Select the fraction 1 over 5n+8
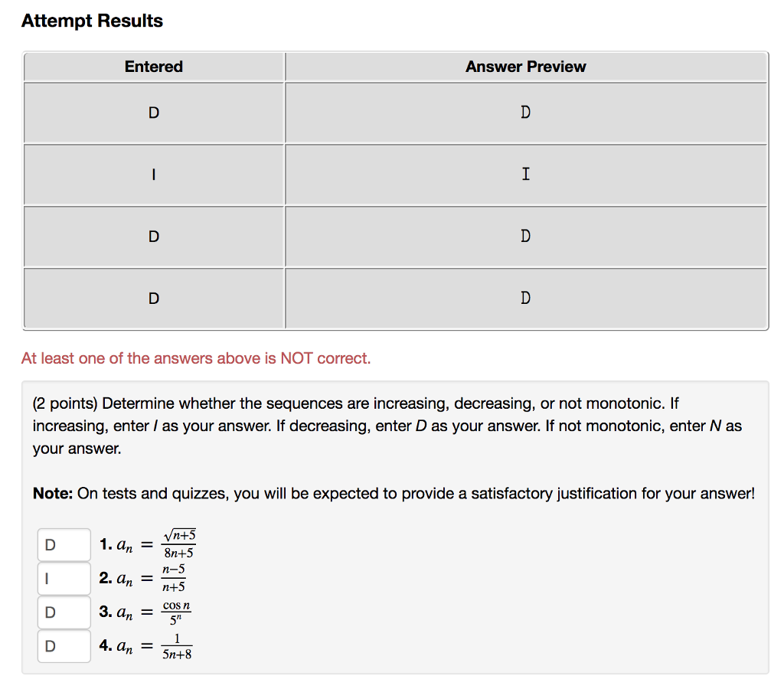Viewport: 784px width, 689px height. click(x=177, y=645)
